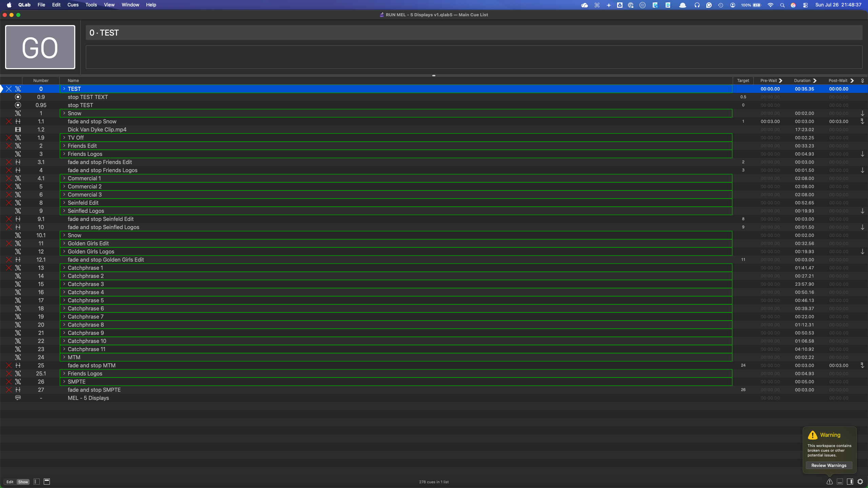Viewport: 868px width, 488px height.
Task: Click the memo cue icon for MEL row
Action: [x=18, y=398]
